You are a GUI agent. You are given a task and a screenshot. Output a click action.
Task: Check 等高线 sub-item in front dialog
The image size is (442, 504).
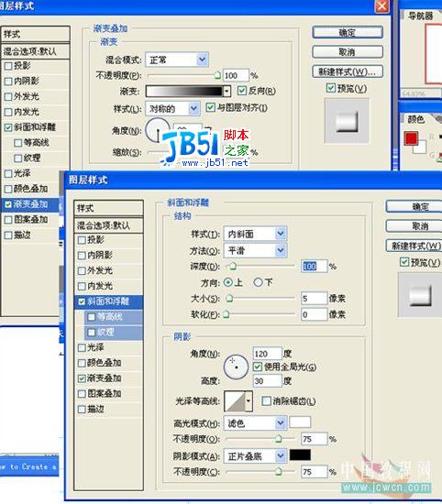coord(92,317)
